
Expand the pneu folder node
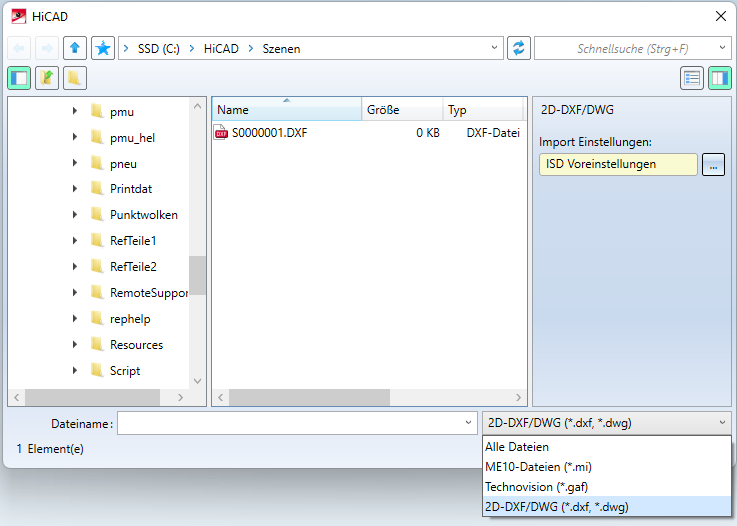[75, 163]
